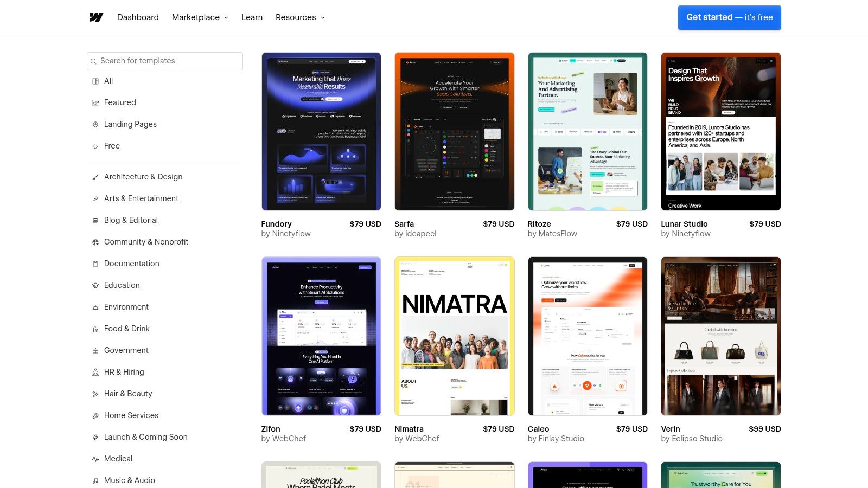Select the Education category icon

[95, 285]
